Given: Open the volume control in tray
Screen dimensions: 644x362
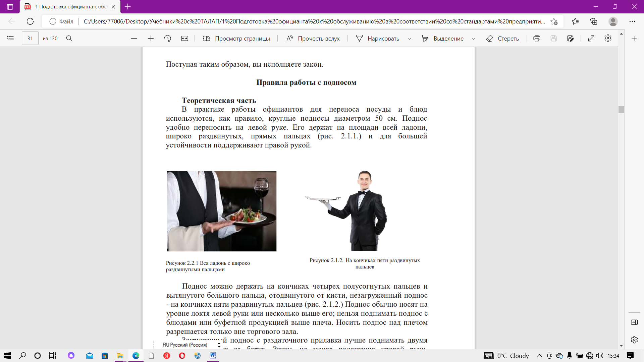Looking at the screenshot, I should coord(600,356).
